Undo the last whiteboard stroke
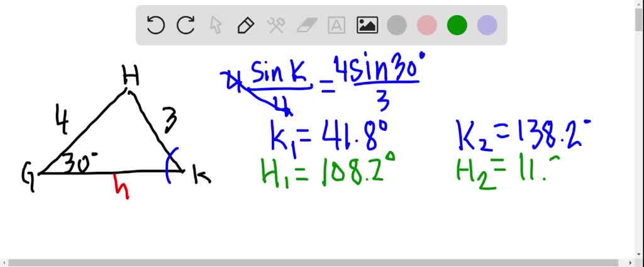This screenshot has width=644, height=267. [156, 26]
